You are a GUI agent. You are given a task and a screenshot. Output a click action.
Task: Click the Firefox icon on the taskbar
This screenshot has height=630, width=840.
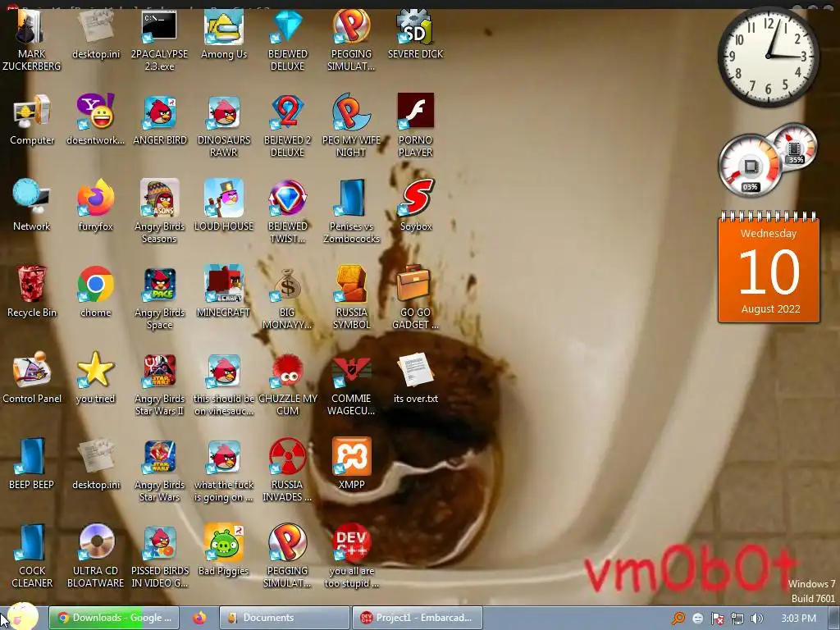point(199,618)
